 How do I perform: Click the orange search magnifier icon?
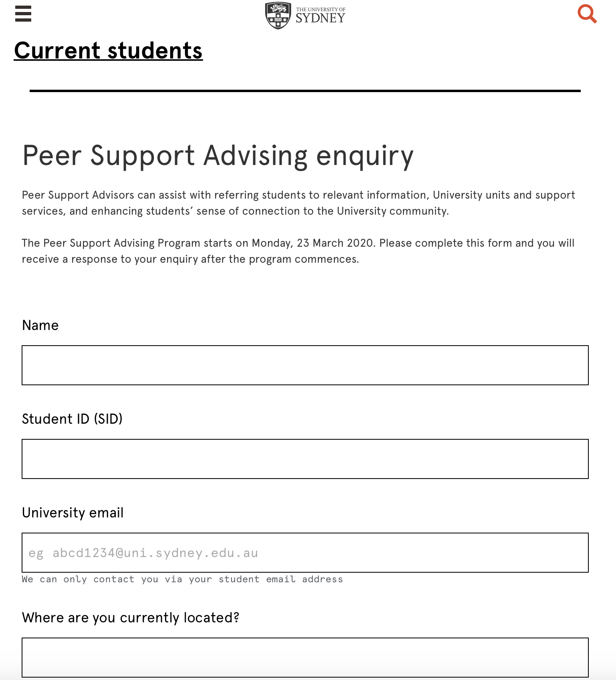(587, 14)
